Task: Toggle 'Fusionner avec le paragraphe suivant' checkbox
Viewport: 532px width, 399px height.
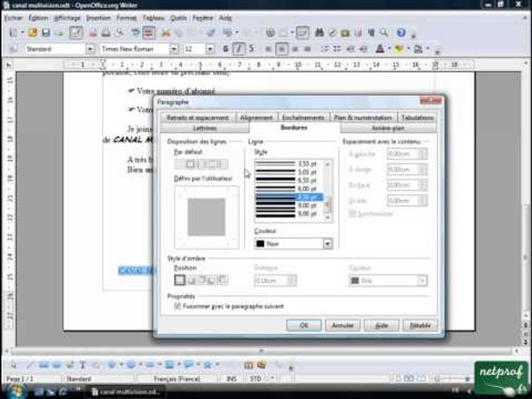Action: click(177, 306)
